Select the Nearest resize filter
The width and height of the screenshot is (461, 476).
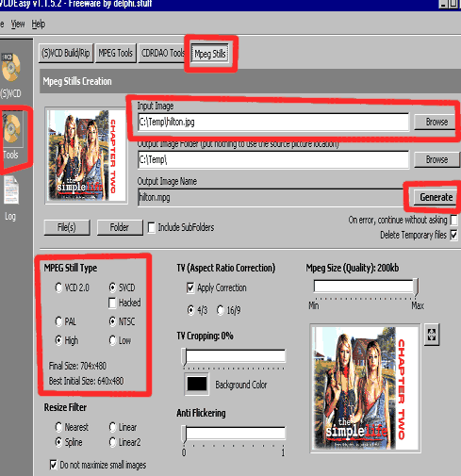coord(58,427)
